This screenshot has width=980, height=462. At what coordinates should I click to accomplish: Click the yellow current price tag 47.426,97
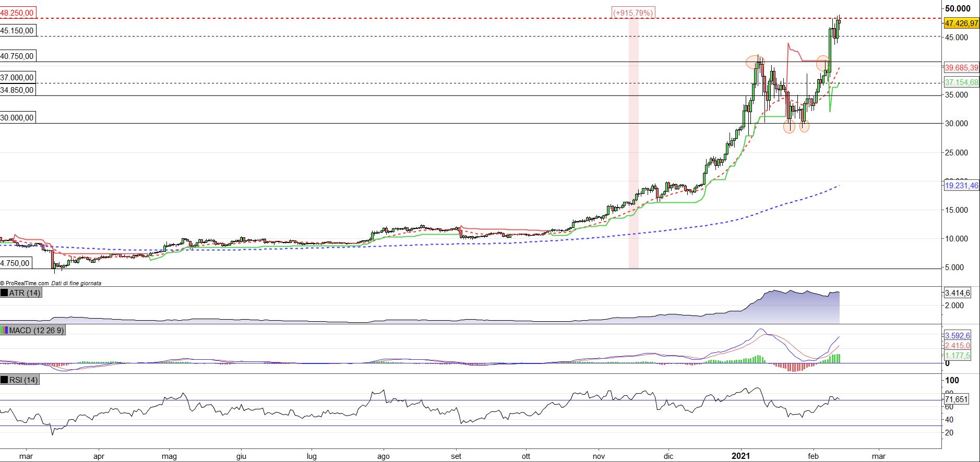[x=961, y=23]
